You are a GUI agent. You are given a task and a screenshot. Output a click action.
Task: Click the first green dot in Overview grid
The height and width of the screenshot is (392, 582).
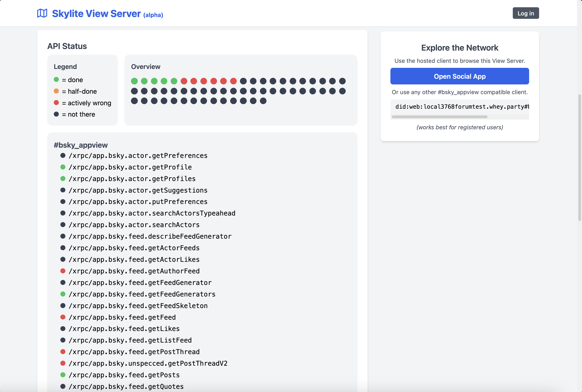coord(135,81)
